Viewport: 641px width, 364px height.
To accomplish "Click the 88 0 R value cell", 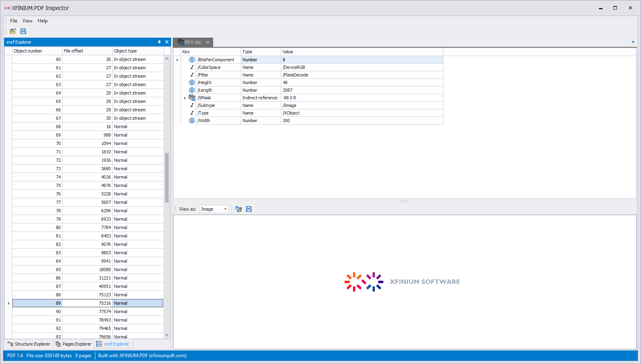I will [362, 98].
